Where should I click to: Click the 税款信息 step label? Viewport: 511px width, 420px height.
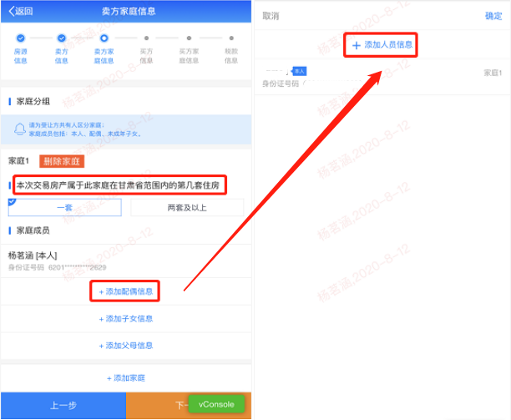click(x=231, y=56)
